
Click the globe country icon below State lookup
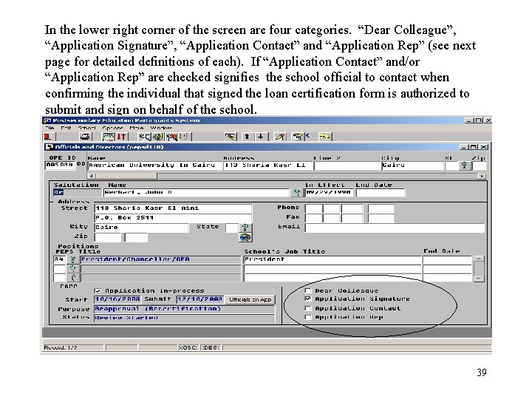click(245, 237)
